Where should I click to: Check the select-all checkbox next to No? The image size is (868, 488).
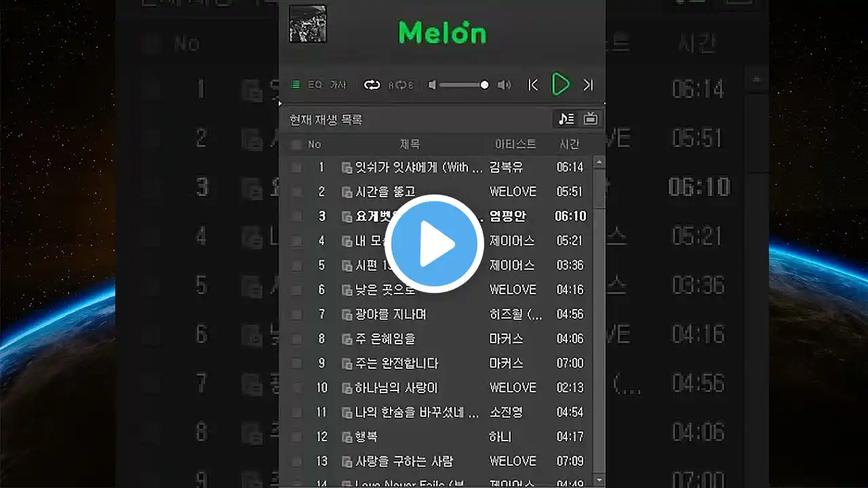296,144
